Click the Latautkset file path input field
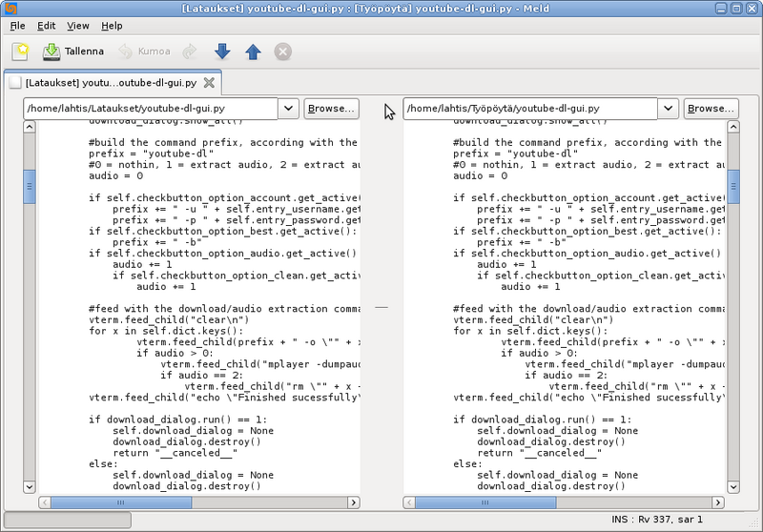The height and width of the screenshot is (532, 763). pos(150,109)
